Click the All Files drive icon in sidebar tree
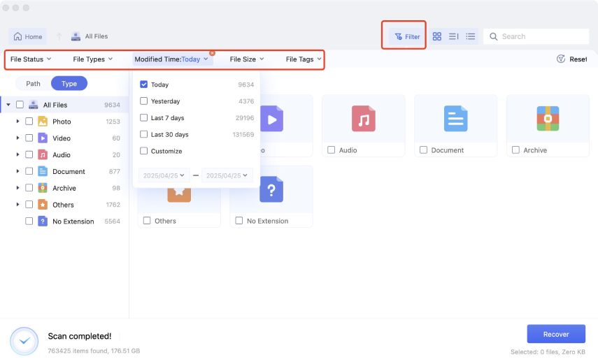Viewport: 598px width, 364px height. [x=34, y=105]
